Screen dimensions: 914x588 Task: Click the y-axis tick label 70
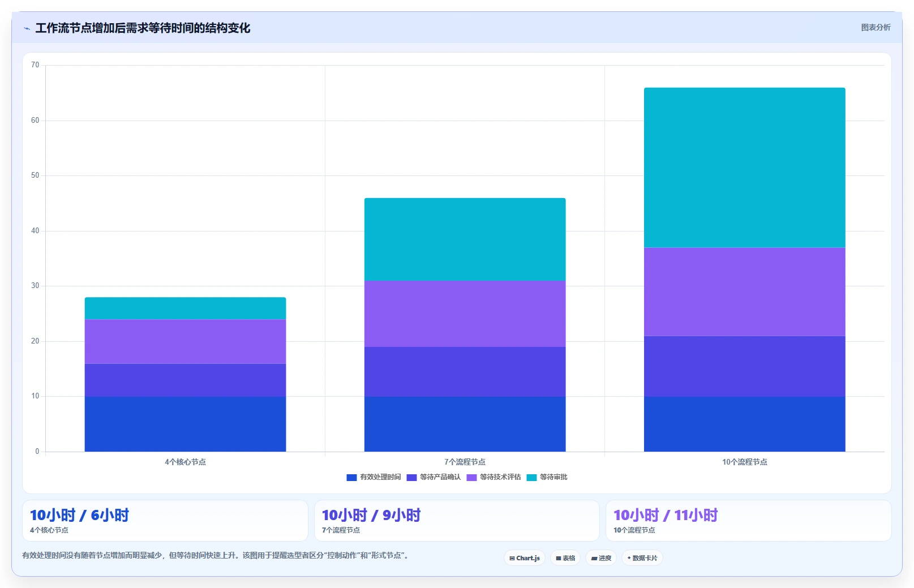pyautogui.click(x=35, y=65)
